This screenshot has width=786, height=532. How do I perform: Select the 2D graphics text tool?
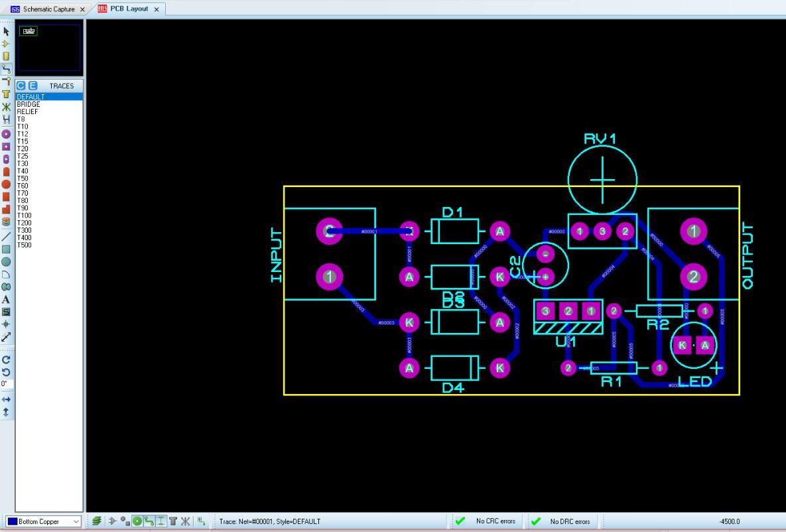coord(5,299)
